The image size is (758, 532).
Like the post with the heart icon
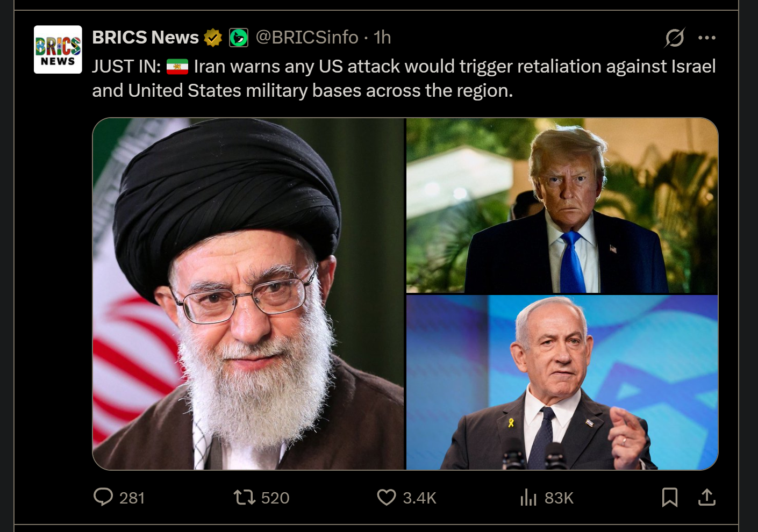(387, 497)
